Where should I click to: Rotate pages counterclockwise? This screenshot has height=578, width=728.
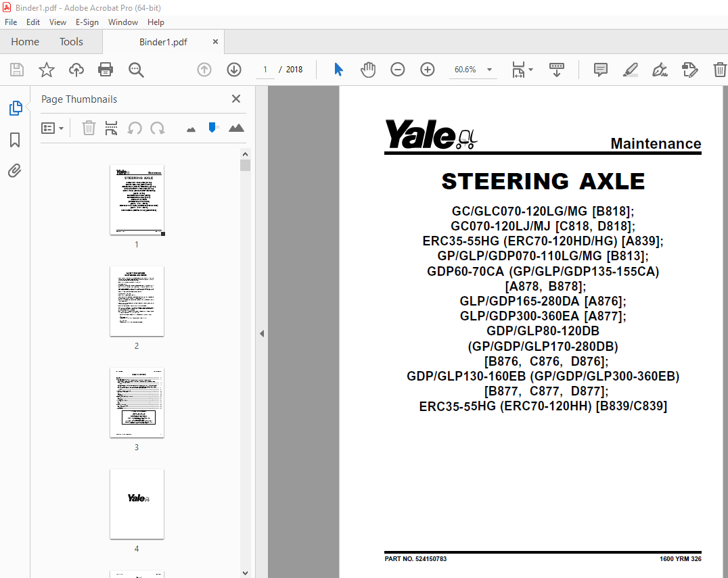pyautogui.click(x=135, y=128)
